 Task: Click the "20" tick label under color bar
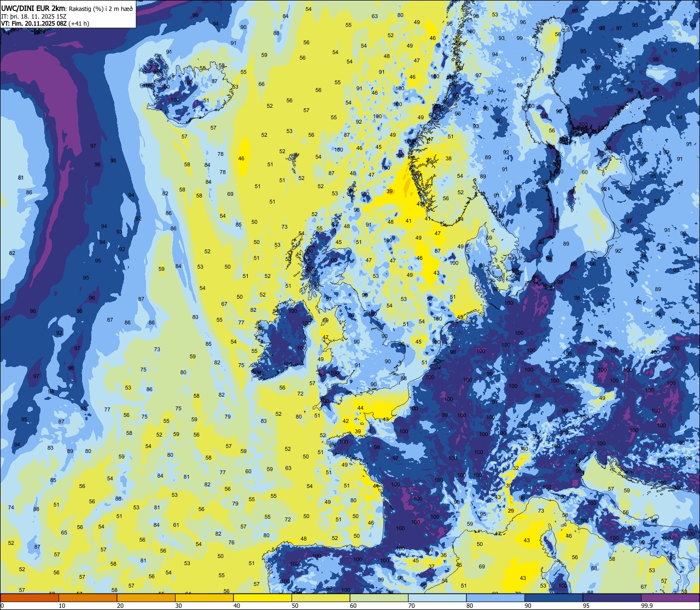(x=120, y=606)
